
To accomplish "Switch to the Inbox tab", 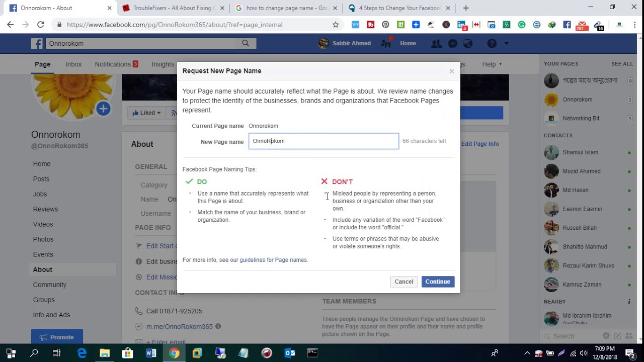I will 73,64.
